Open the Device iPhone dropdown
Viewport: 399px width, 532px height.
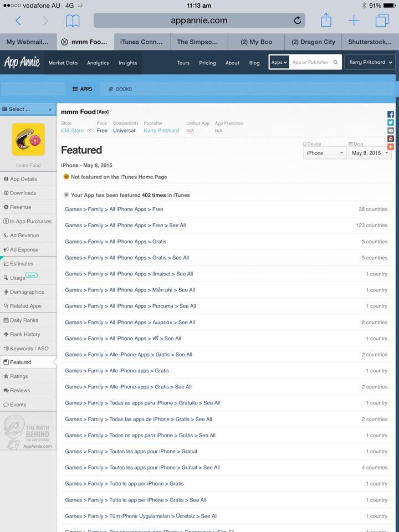pos(325,153)
